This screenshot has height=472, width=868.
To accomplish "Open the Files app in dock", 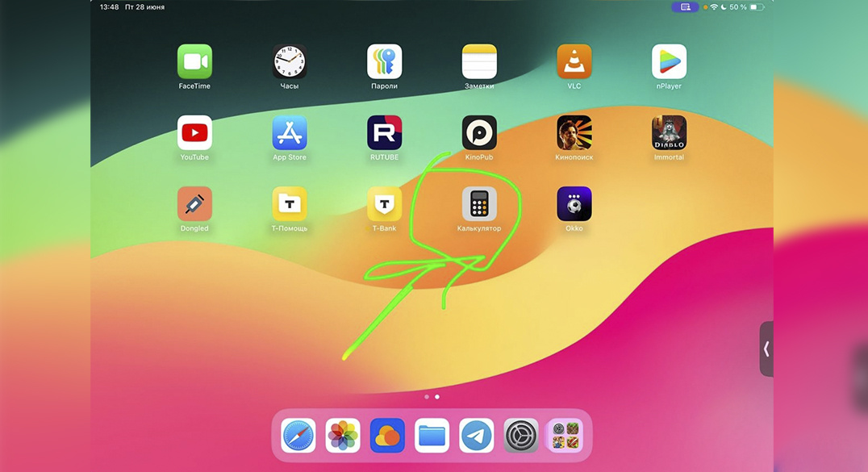I will tap(432, 436).
